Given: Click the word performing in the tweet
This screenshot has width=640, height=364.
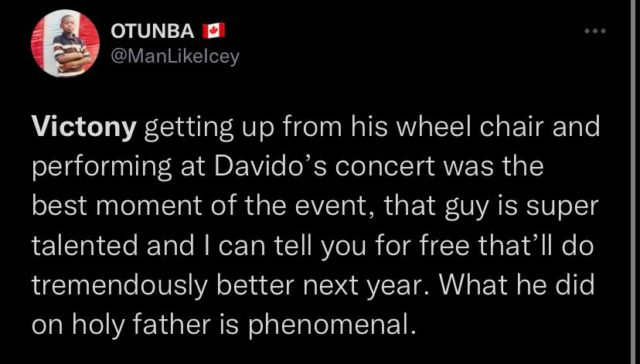Looking at the screenshot, I should 101,168.
